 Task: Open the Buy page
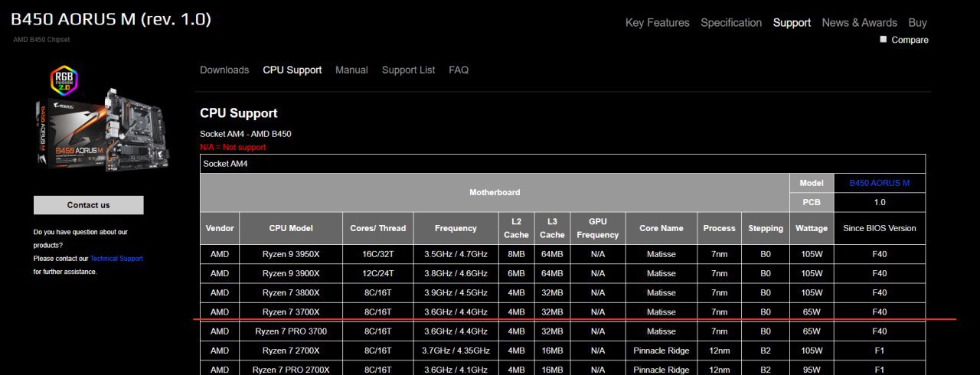pos(917,23)
